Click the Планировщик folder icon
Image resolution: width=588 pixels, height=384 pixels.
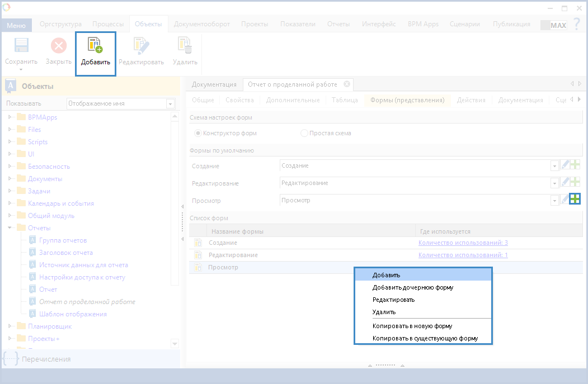tap(21, 326)
